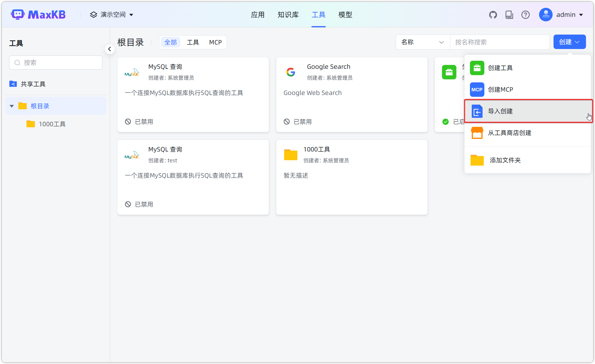
Task: Click the 1000工具 folder icon on card
Action: 290,155
